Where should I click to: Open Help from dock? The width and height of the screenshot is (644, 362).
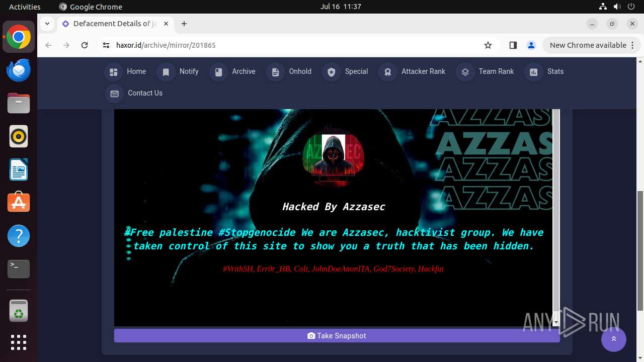19,236
